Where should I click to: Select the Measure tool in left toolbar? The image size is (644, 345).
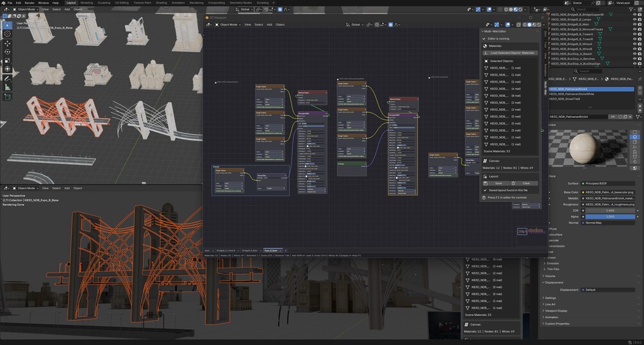pyautogui.click(x=7, y=87)
